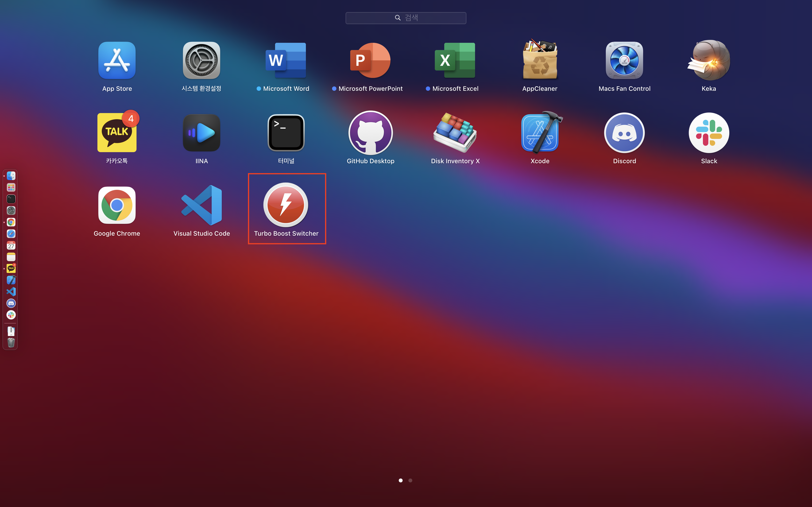Open Finder from the Dock

(x=11, y=176)
